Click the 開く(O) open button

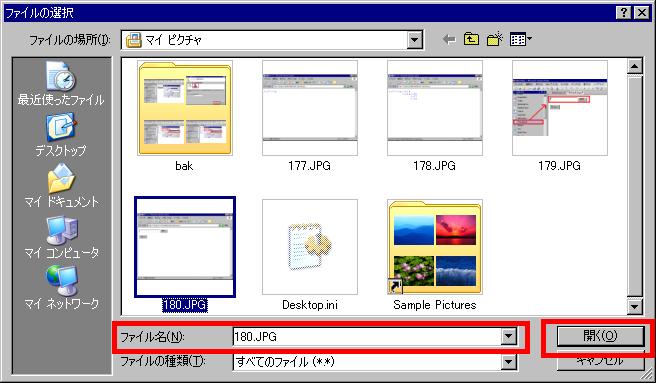tap(600, 336)
